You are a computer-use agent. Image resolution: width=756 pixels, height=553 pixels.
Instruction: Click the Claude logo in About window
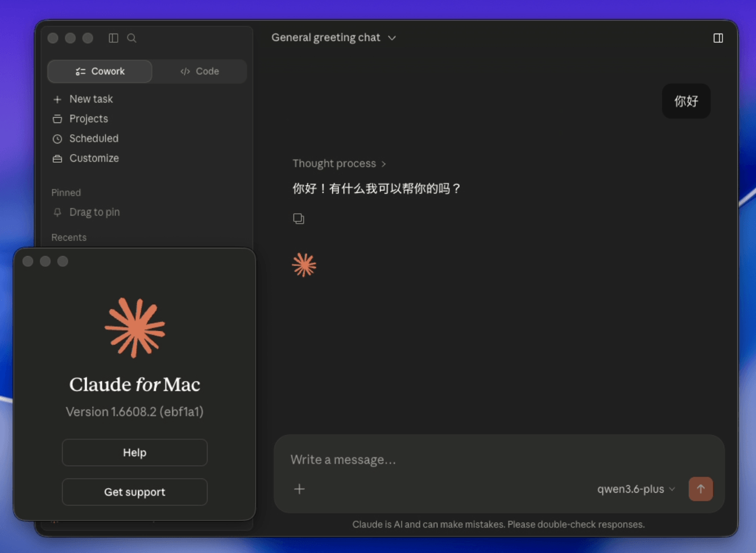(135, 328)
